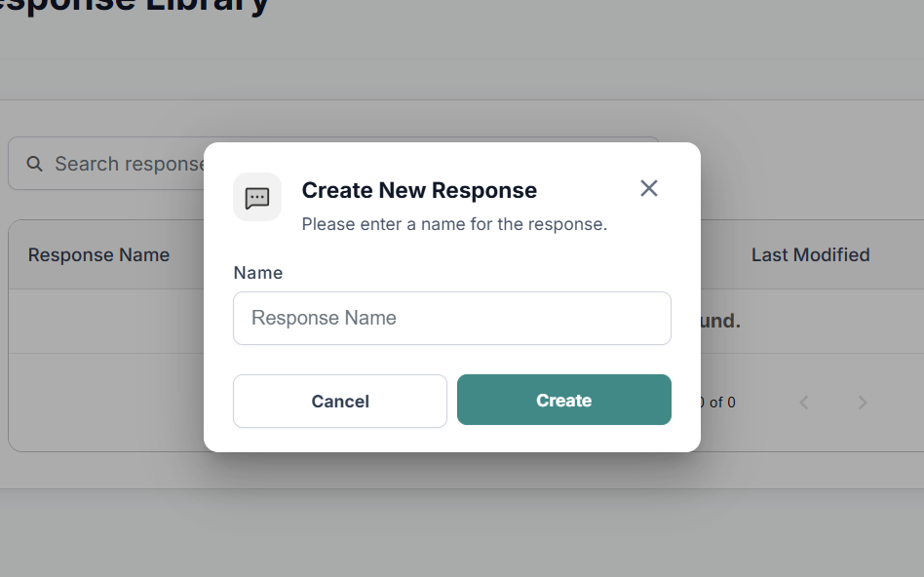
Task: Click the 'Please enter a name' description
Action: [x=454, y=224]
